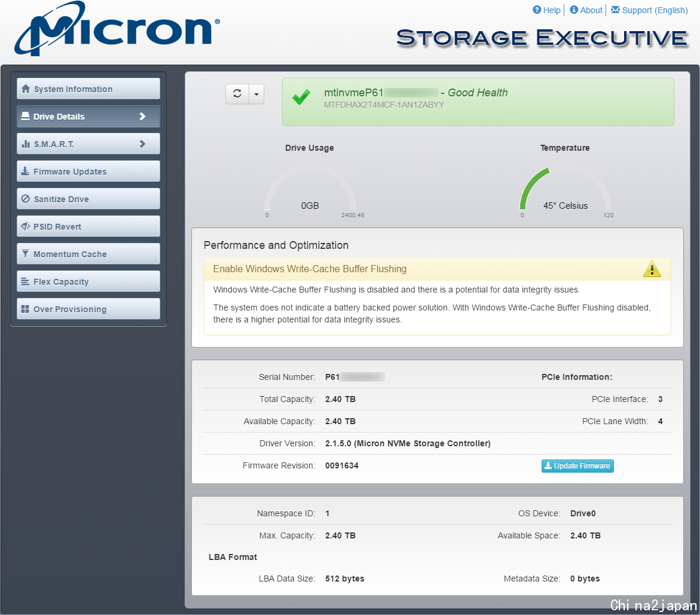
Task: Open the dropdown arrow next to refresh
Action: click(x=256, y=94)
